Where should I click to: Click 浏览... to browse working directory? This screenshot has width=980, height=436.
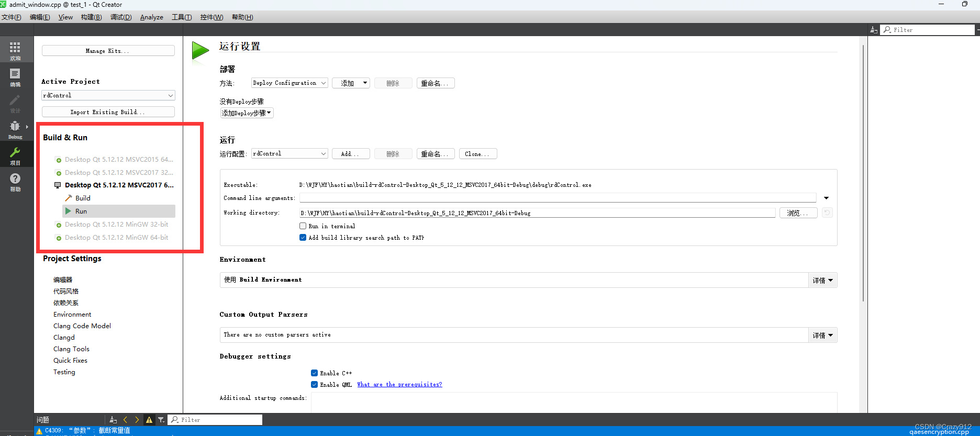[798, 213]
